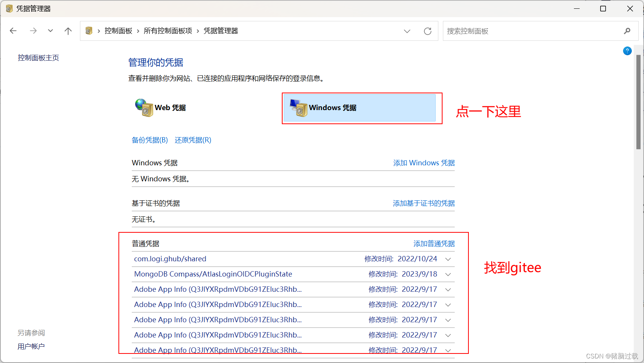Go back with the left arrow
The height and width of the screenshot is (363, 644).
(13, 31)
